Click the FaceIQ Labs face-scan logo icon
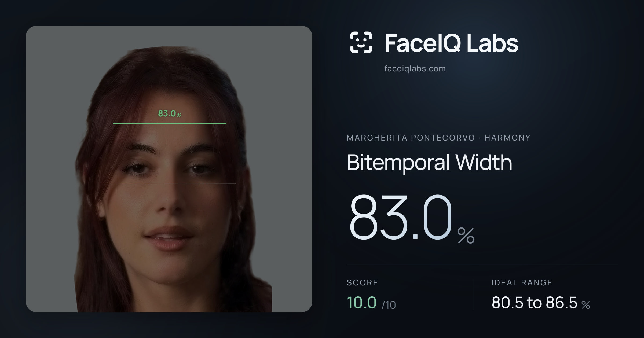The height and width of the screenshot is (338, 644). pyautogui.click(x=361, y=42)
